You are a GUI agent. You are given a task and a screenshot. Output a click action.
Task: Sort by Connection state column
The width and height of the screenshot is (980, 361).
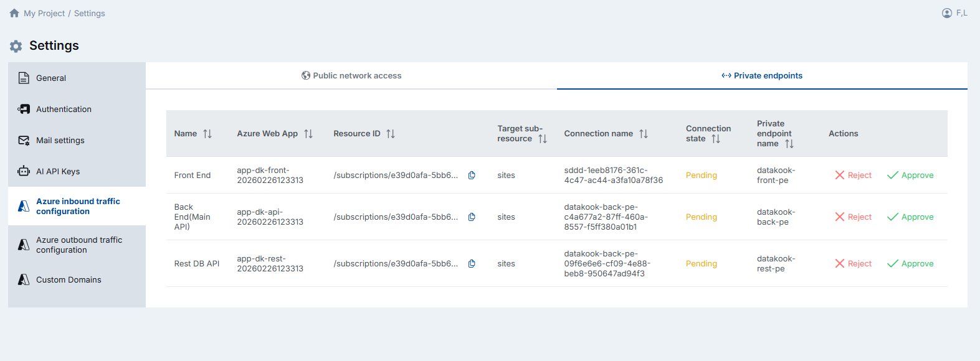pos(716,139)
